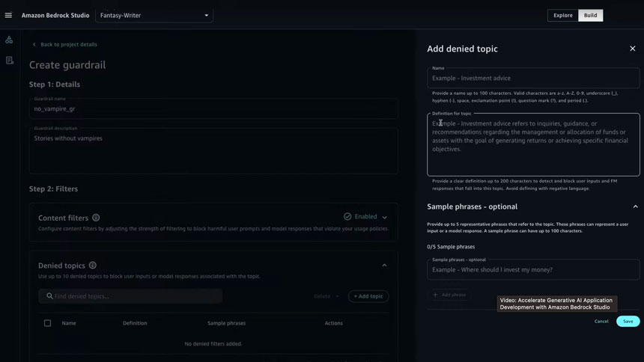Open the document list sidebar icon
This screenshot has width=644, height=362.
(9, 61)
